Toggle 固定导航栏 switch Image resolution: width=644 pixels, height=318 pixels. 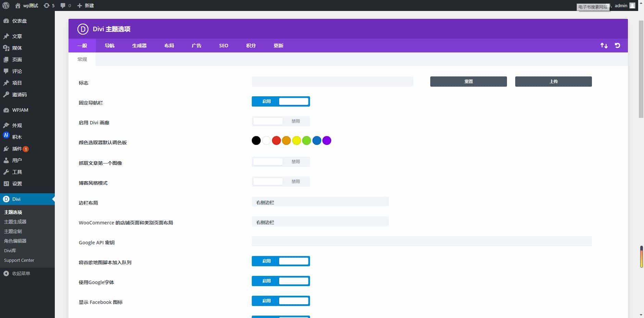tap(281, 101)
